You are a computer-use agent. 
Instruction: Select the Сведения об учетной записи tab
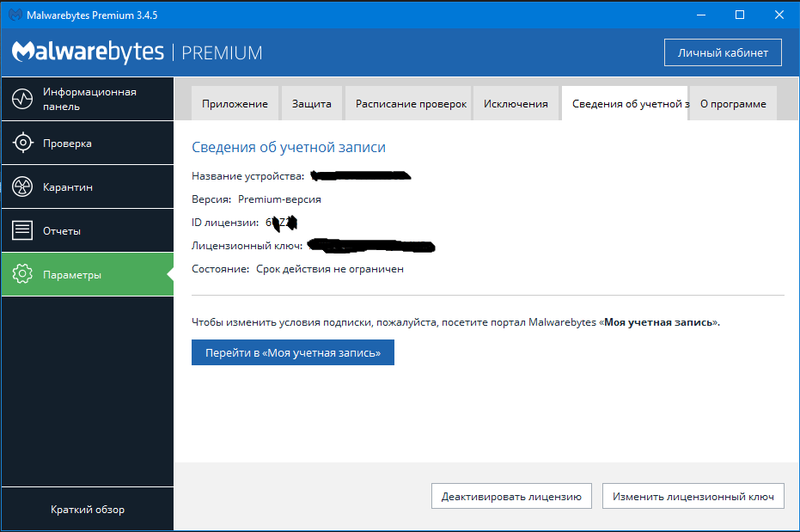(625, 103)
